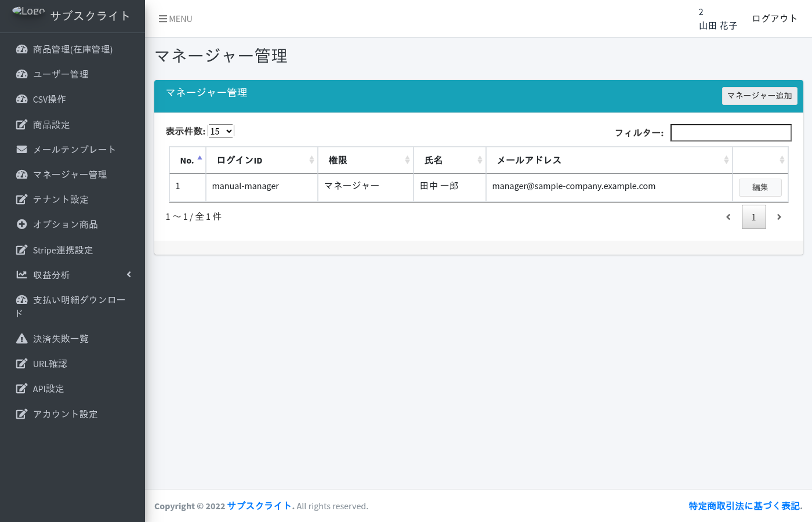Open CSV操作 via its sidebar icon
Image resolution: width=812 pixels, height=522 pixels.
point(21,99)
